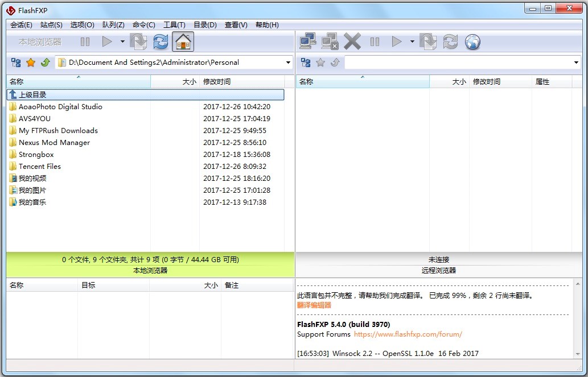Sort remote list by 修改时间 column
Screen dimensions: 588x377
[x=500, y=82]
